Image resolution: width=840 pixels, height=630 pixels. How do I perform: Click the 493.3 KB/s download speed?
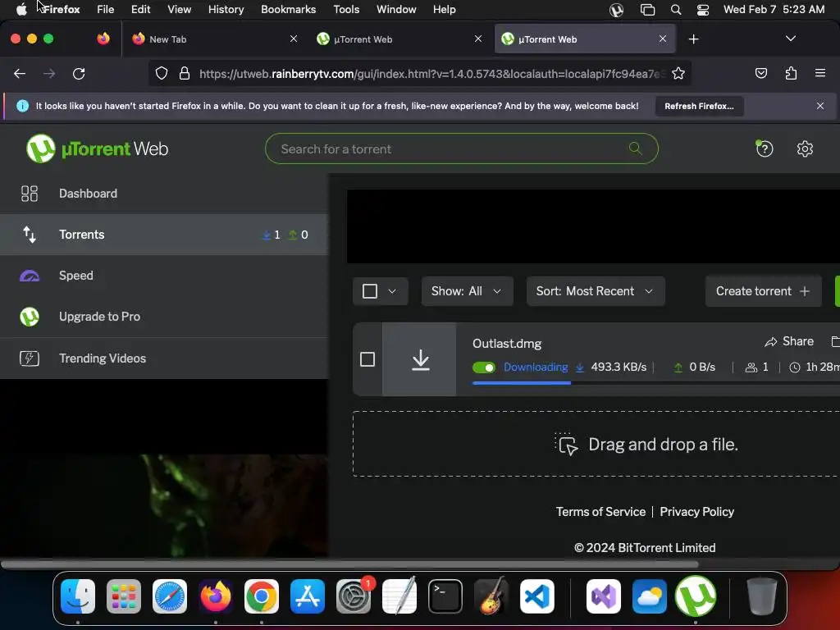(x=619, y=367)
